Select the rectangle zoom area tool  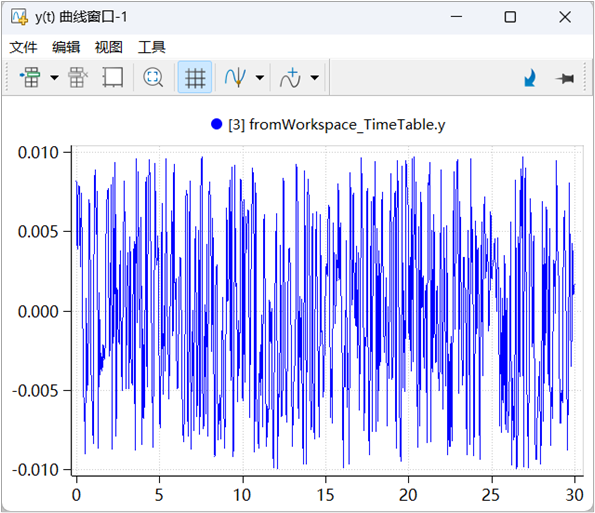113,77
